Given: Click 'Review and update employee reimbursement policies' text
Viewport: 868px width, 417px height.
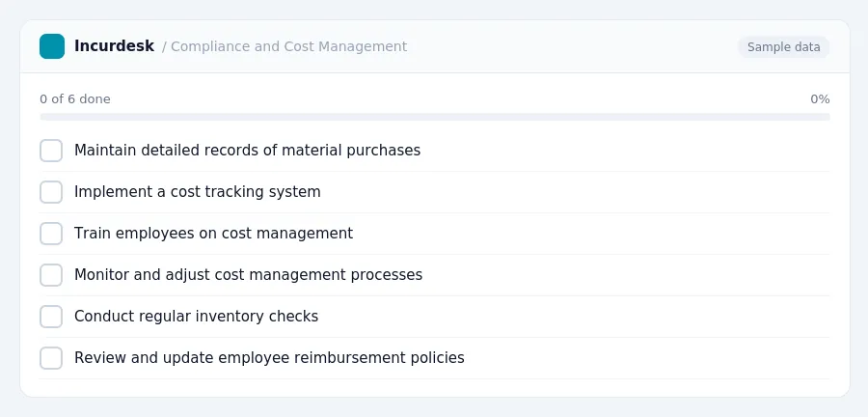Looking at the screenshot, I should coord(270,358).
